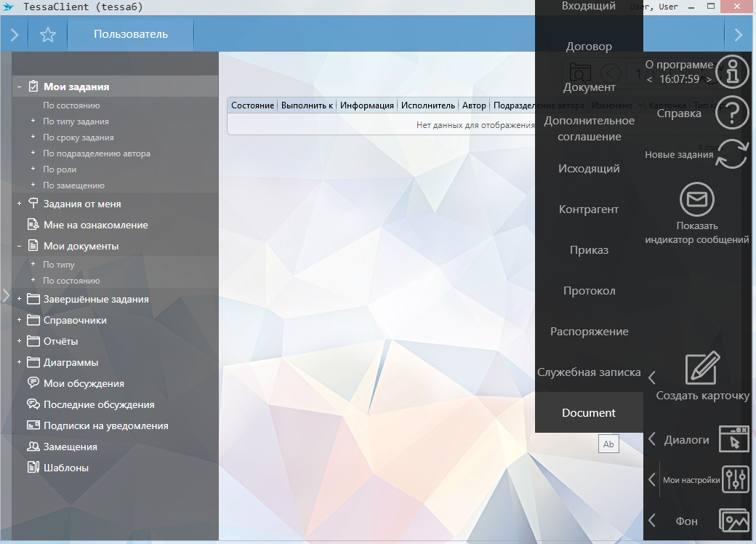Image resolution: width=756 pixels, height=544 pixels.
Task: Expand the Отчёты folder
Action: tap(20, 341)
